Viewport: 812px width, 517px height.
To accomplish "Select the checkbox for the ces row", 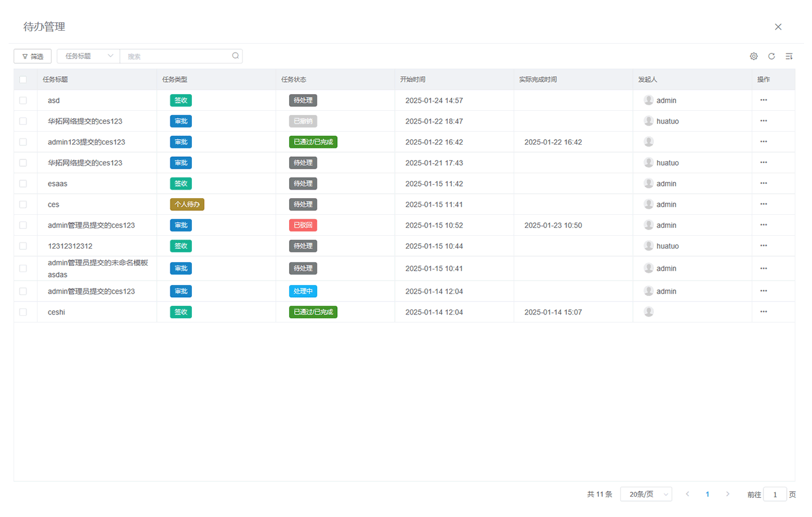I will [23, 204].
